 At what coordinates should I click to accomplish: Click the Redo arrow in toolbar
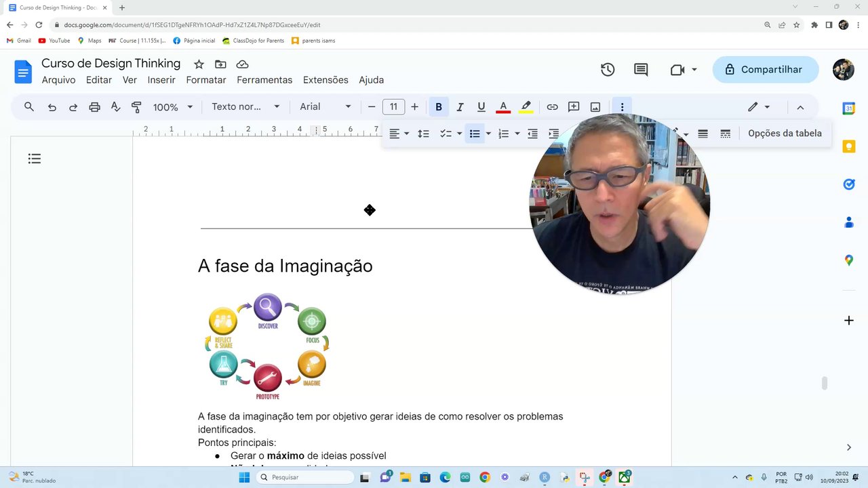coord(73,107)
